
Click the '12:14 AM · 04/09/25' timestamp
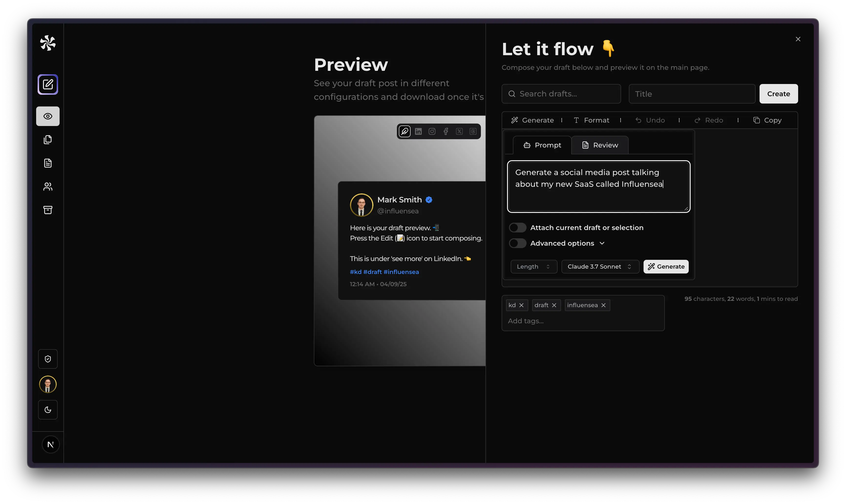tap(378, 284)
